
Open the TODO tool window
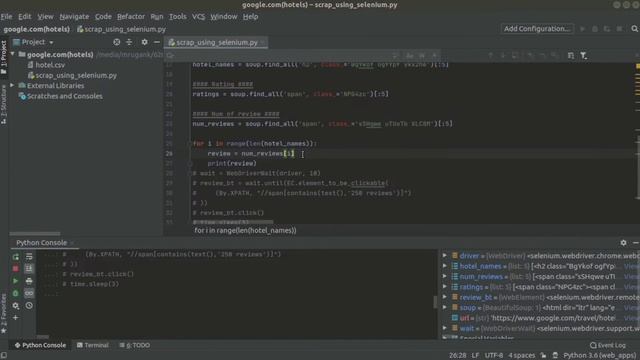click(x=135, y=345)
